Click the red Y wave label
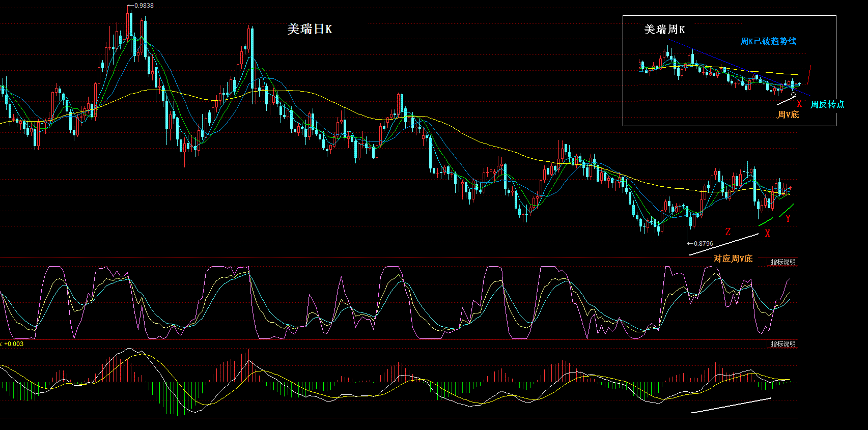 click(788, 218)
